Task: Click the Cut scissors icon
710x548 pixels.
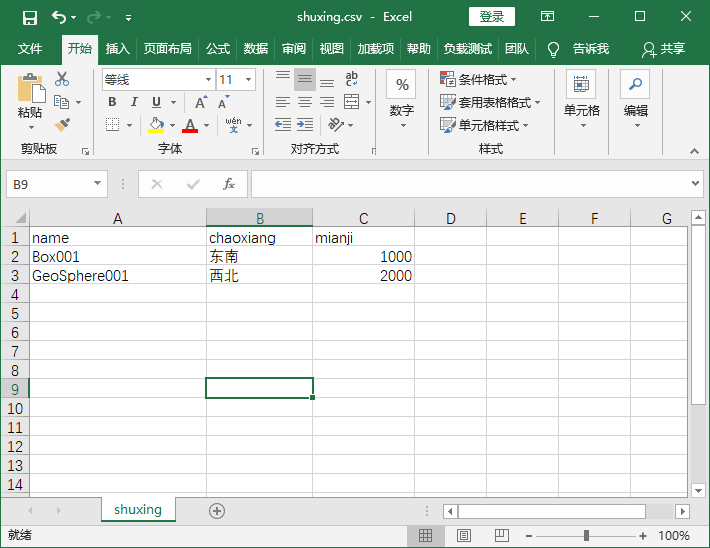Action: (x=62, y=79)
